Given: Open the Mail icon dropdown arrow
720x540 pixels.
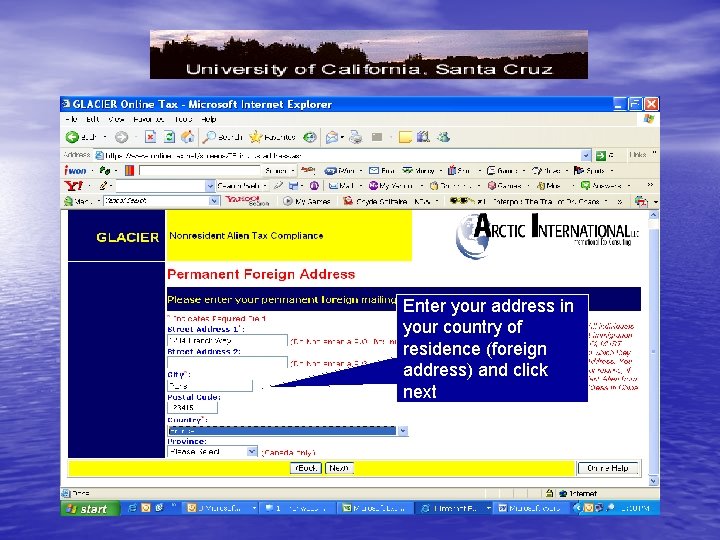Looking at the screenshot, I should [343, 137].
